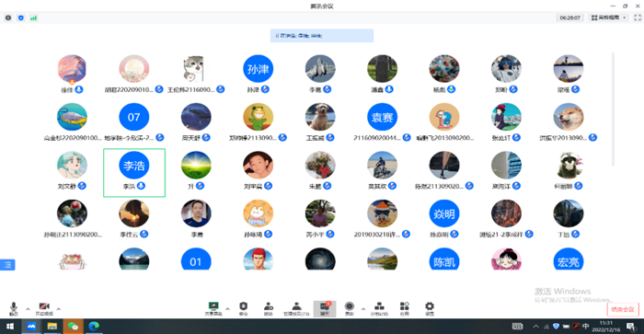Viewport: 644px width, 334px height.
Task: Switch to Tencent Meeting in the taskbar
Action: pyautogui.click(x=31, y=327)
